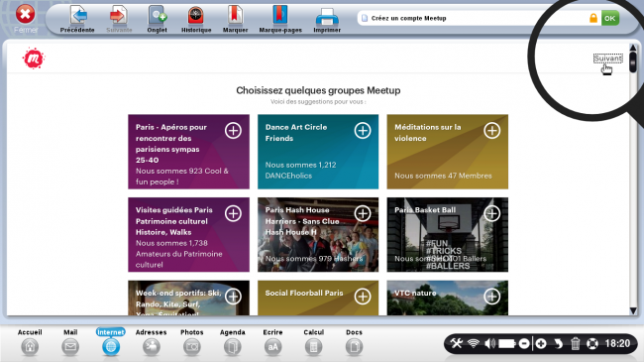Screen dimensions: 644x362
Task: Click the red Fermer close icon
Action: pos(25,14)
